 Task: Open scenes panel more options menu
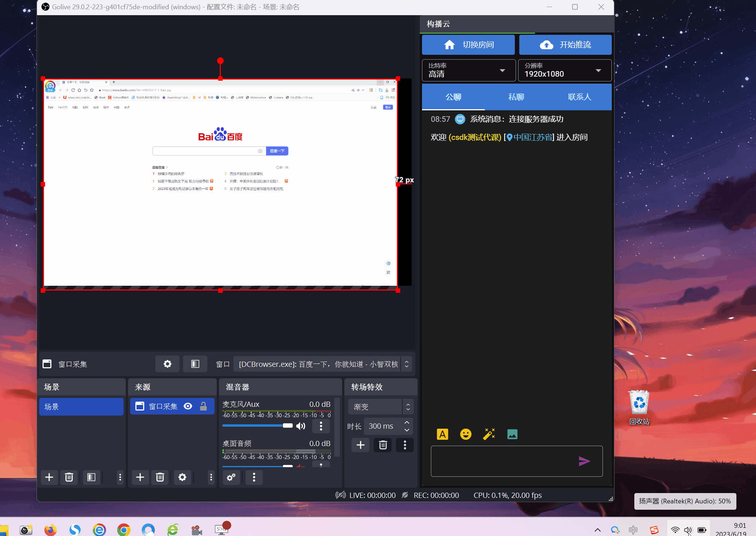pos(120,478)
